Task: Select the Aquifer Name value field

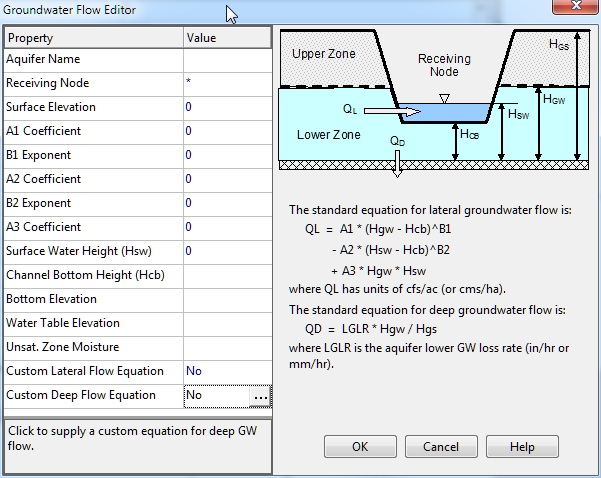Action: pyautogui.click(x=228, y=60)
